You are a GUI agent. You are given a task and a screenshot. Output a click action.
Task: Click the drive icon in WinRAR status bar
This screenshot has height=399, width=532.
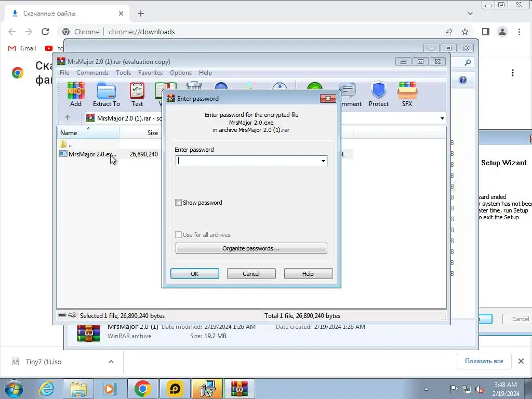tap(62, 315)
